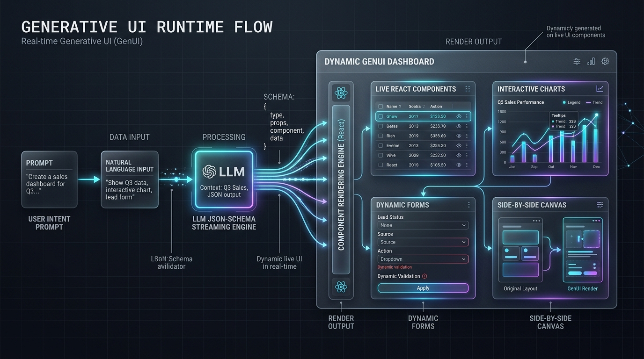Toggle the Legend item in chart legend
The width and height of the screenshot is (644, 359).
(571, 102)
